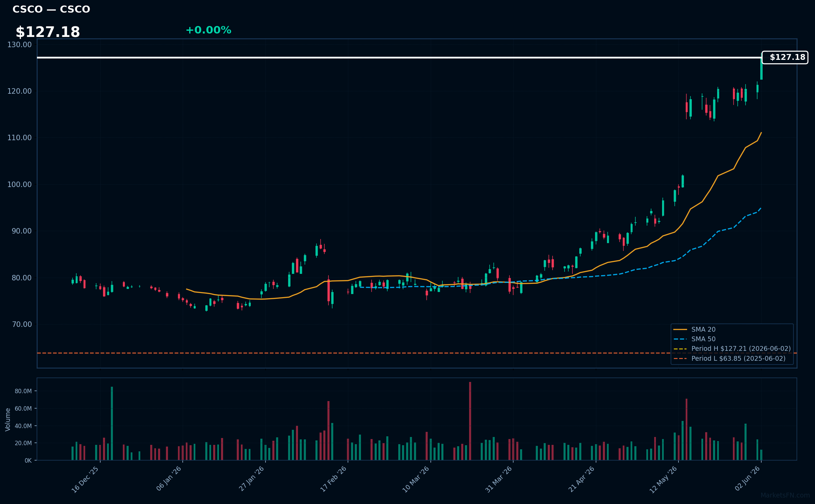Click the CSCO — CSCO chart title

click(51, 9)
